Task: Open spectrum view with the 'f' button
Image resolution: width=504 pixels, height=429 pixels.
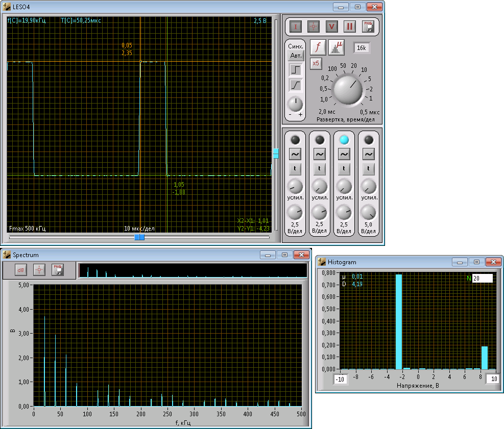Action: 318,47
